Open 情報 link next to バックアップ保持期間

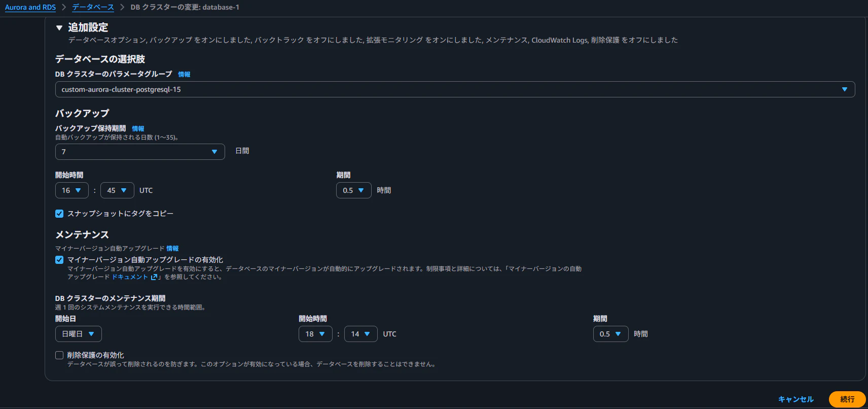[x=138, y=128]
